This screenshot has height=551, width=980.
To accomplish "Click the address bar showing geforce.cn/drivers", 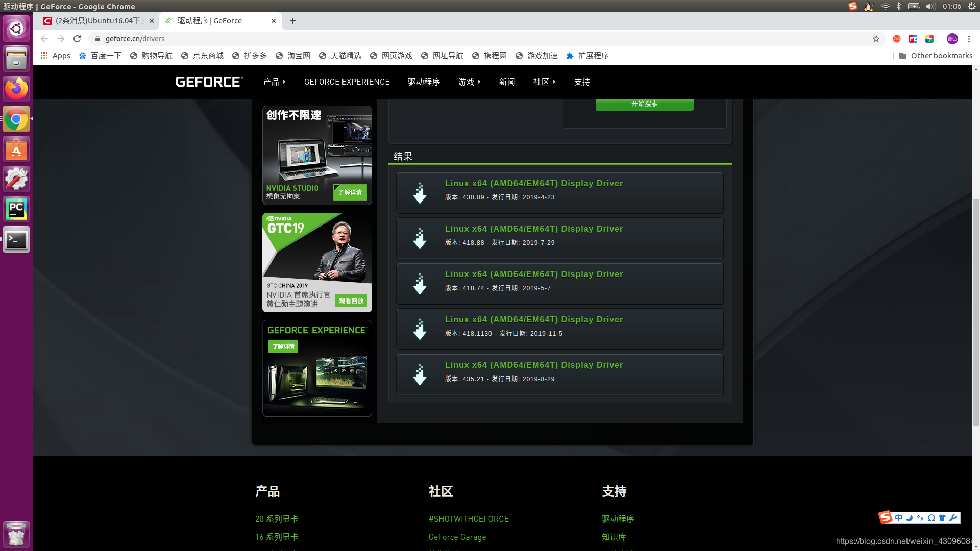I will 135,39.
